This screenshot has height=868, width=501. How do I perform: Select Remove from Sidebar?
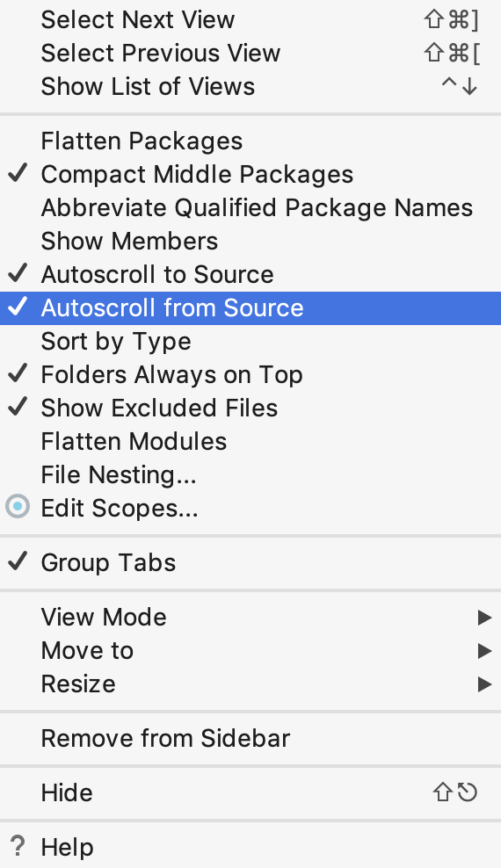(x=250, y=739)
